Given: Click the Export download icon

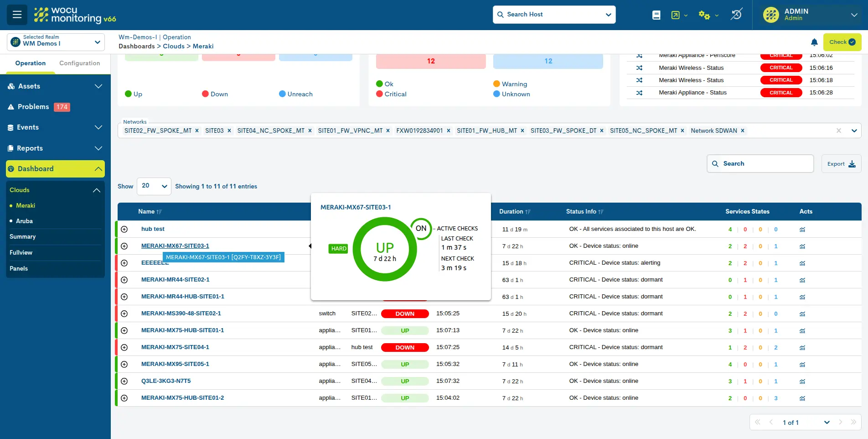Looking at the screenshot, I should [852, 164].
